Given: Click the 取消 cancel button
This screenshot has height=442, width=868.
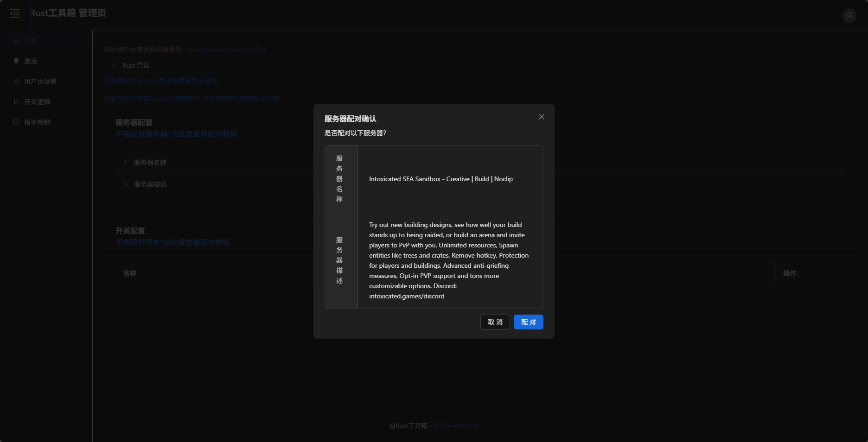Looking at the screenshot, I should point(495,322).
